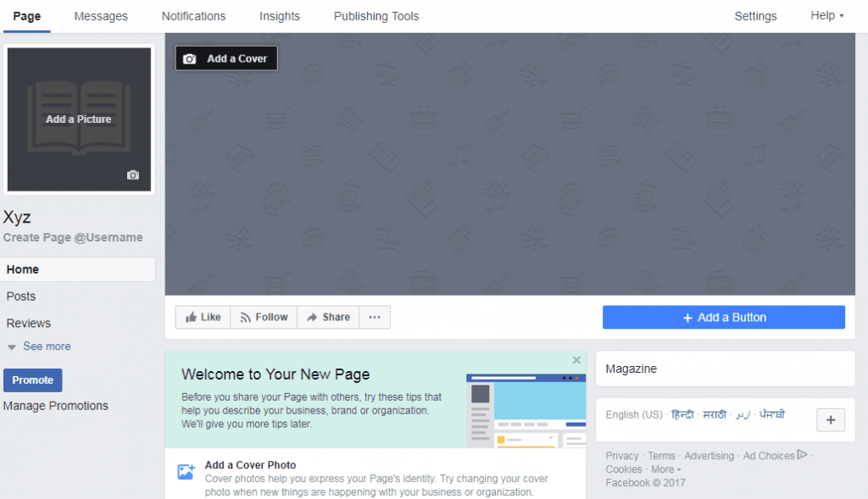The image size is (868, 499).
Task: Click the plus button for more languages
Action: [x=831, y=420]
